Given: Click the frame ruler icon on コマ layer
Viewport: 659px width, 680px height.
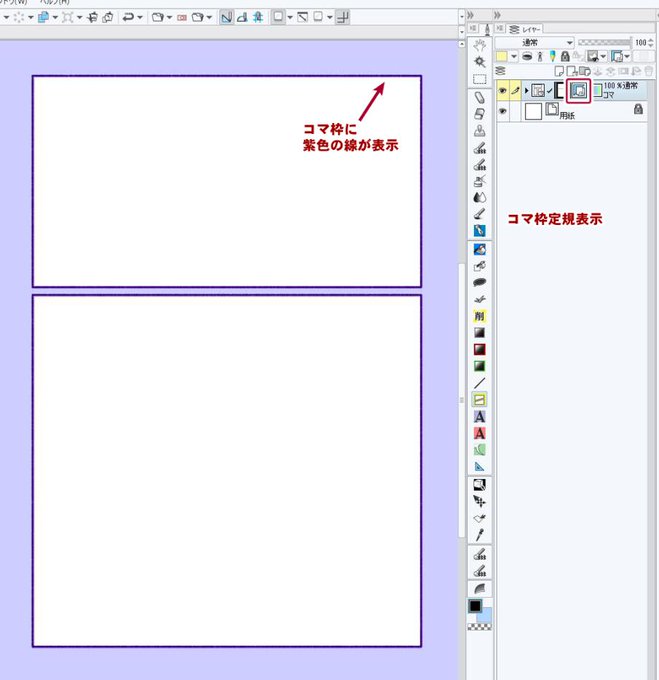Looking at the screenshot, I should coord(578,91).
